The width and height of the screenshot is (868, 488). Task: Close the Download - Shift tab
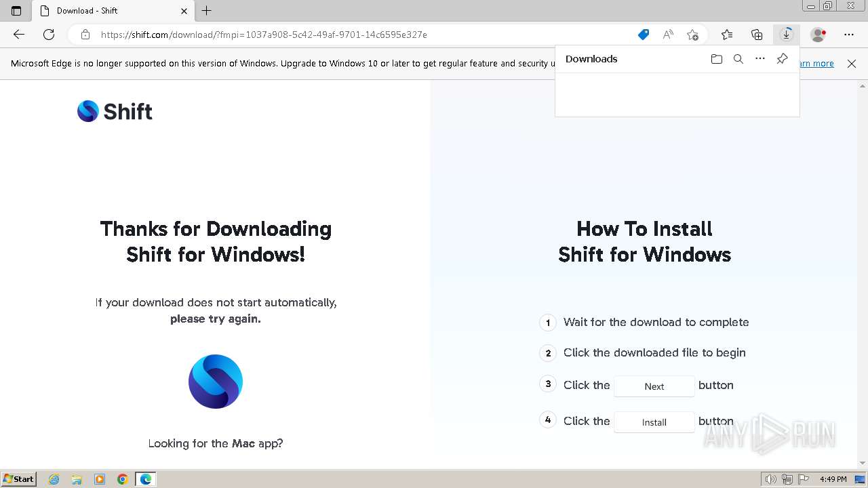184,11
